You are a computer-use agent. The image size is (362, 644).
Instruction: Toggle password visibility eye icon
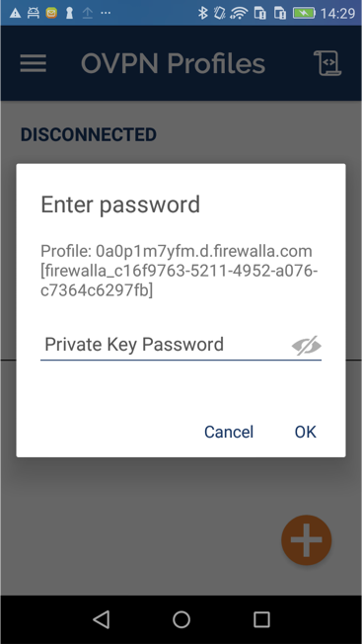(307, 346)
